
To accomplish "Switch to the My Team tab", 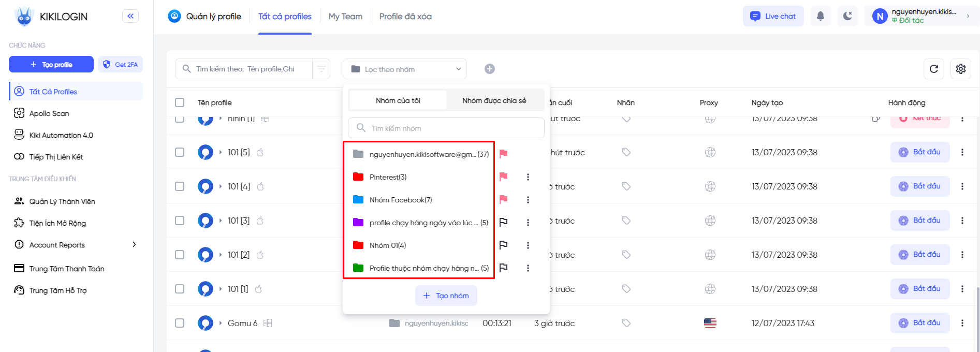I will [x=345, y=17].
